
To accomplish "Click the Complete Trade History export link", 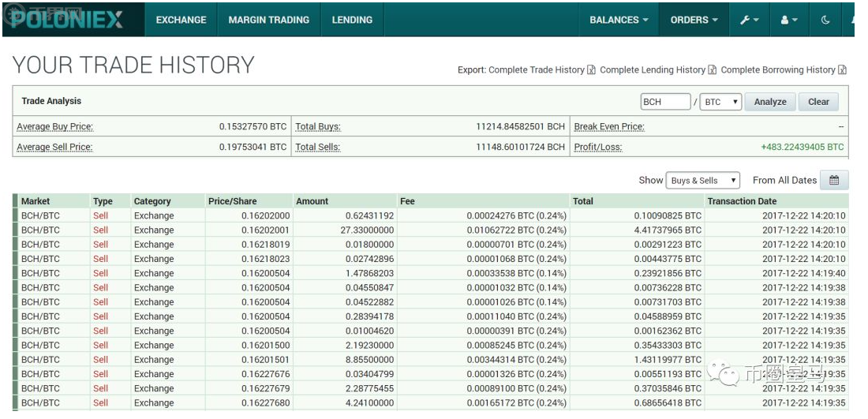I will (x=536, y=70).
